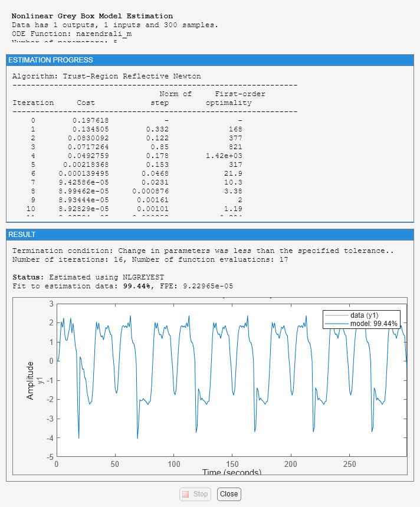Click cost value 8.93444e-05

pyautogui.click(x=84, y=200)
